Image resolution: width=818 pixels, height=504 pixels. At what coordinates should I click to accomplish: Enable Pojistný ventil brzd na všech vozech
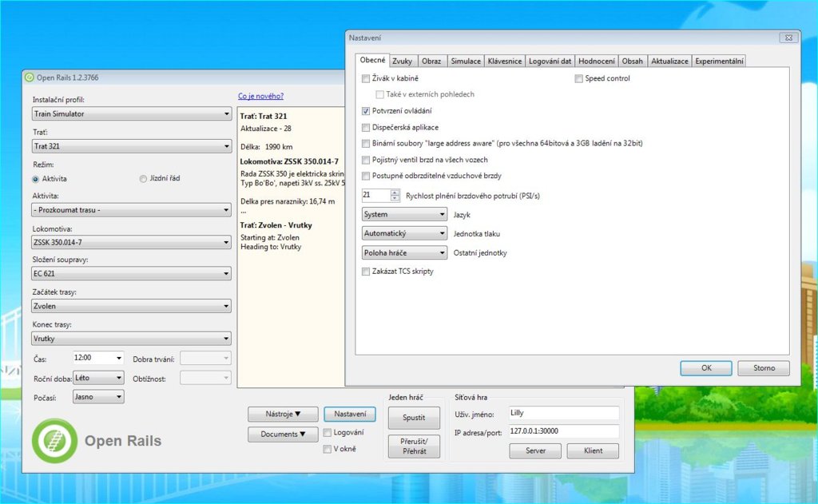pos(366,160)
